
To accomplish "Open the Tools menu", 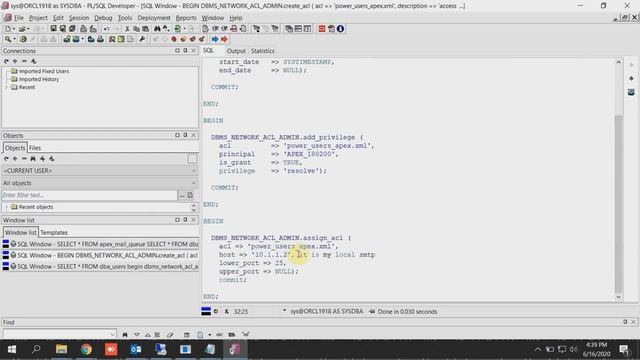I will [x=125, y=18].
